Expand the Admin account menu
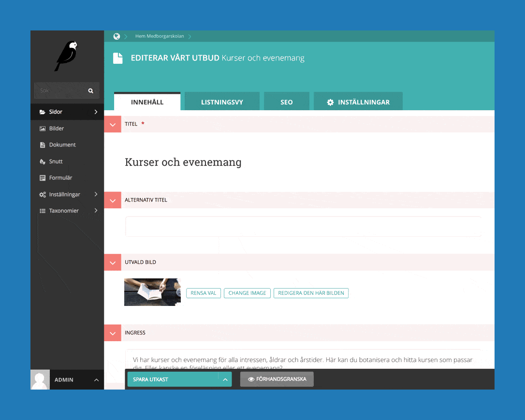Image resolution: width=525 pixels, height=420 pixels. [96, 380]
